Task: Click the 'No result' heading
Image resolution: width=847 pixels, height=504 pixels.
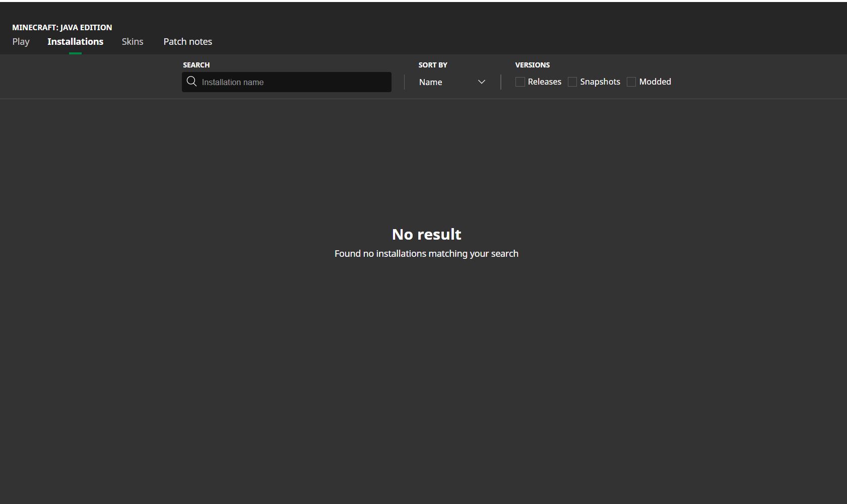Action: [x=426, y=234]
